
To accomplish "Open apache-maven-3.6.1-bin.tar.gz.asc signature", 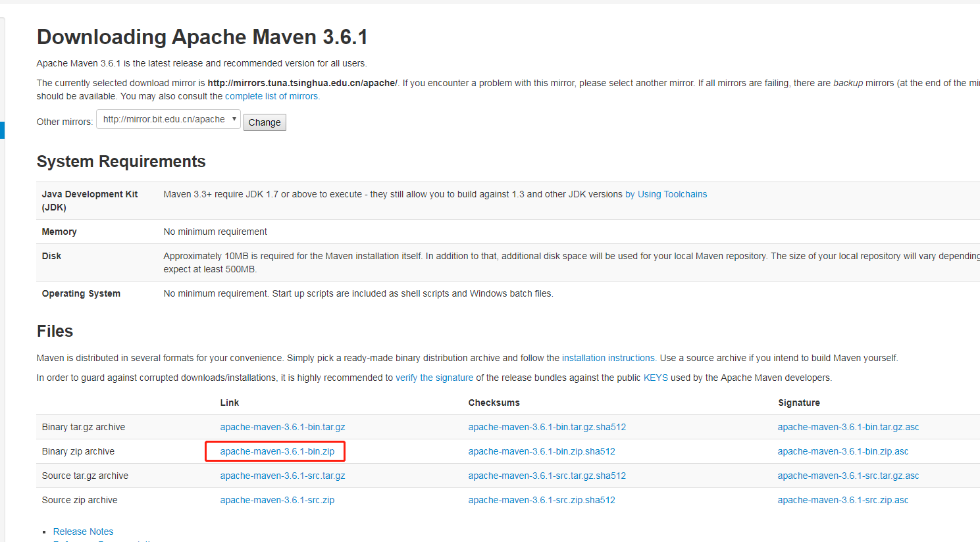I will point(848,427).
